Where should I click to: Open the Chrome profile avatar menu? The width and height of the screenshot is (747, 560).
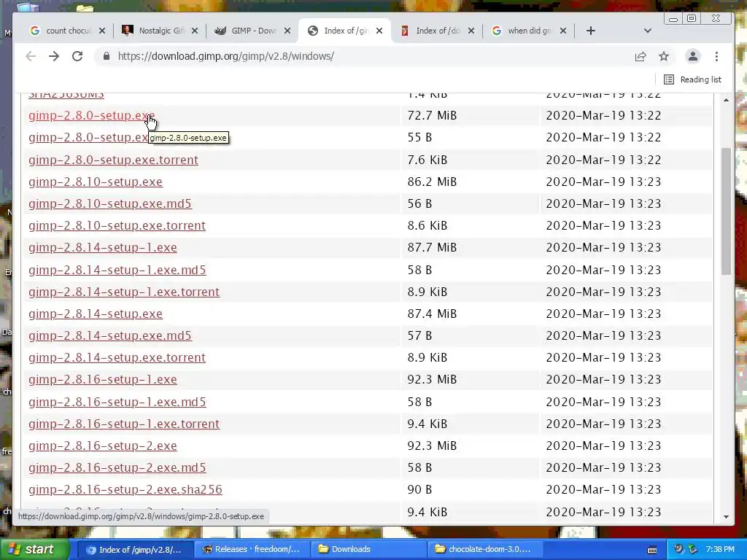(x=693, y=56)
